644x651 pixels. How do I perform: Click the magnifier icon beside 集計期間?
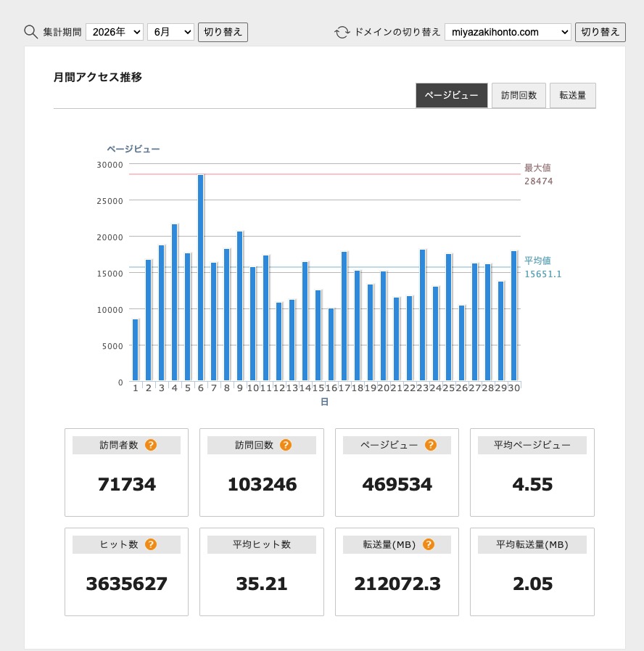point(30,32)
